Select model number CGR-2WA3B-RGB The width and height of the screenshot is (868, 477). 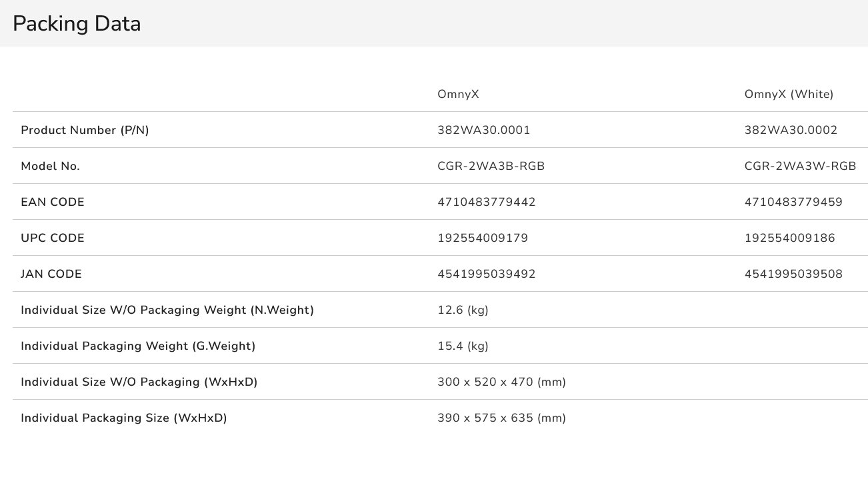tap(491, 167)
